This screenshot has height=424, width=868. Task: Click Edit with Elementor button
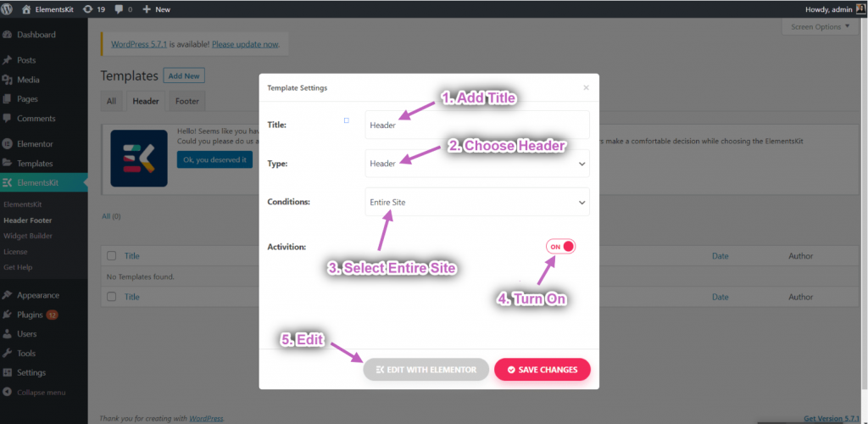(x=426, y=370)
